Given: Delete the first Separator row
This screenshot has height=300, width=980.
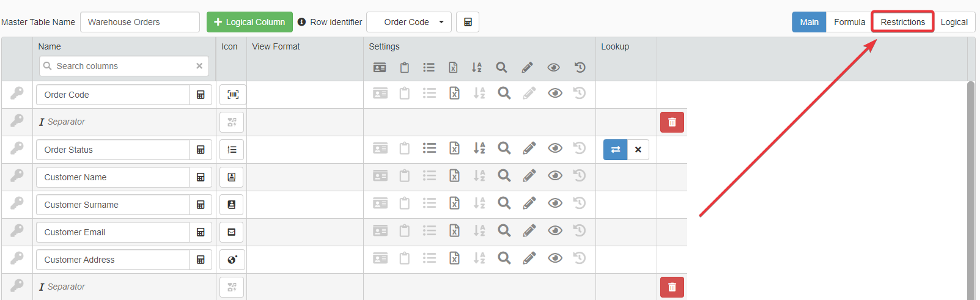Looking at the screenshot, I should [x=672, y=122].
